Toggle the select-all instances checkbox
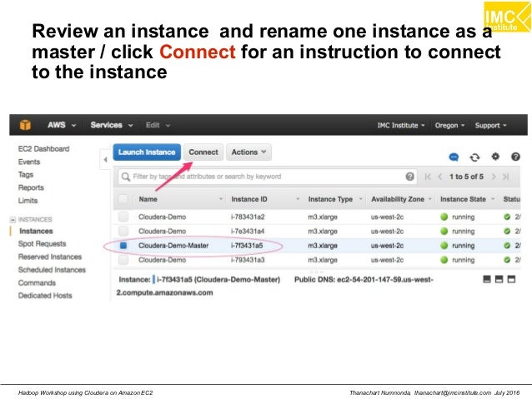Image resolution: width=532 pixels, height=399 pixels. [x=123, y=199]
